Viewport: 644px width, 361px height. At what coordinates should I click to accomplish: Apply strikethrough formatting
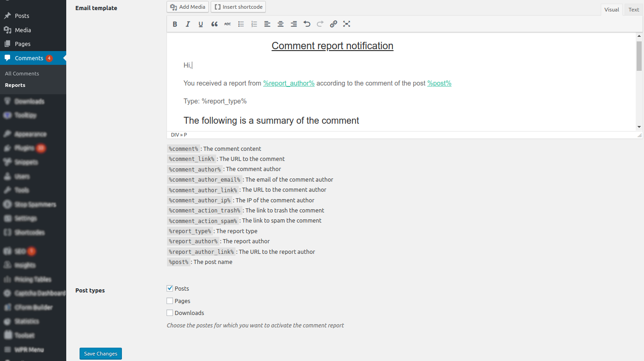tap(228, 24)
